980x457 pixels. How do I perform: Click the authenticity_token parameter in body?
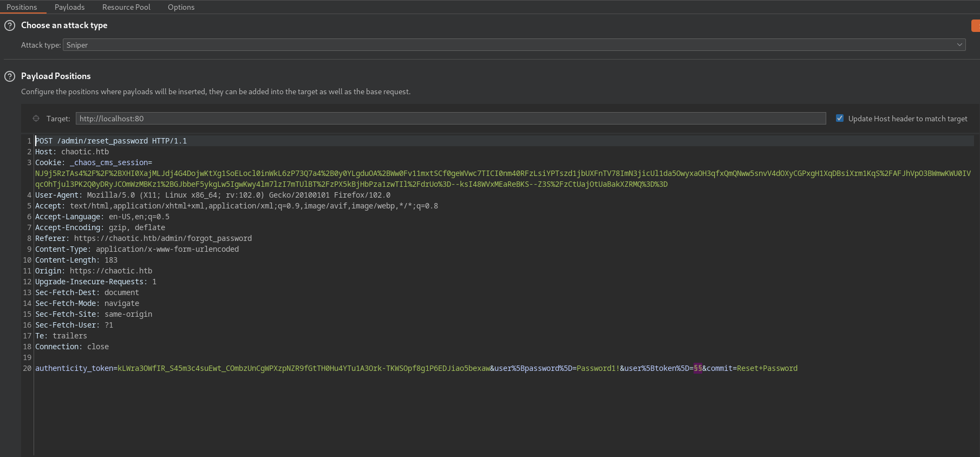(x=263, y=368)
